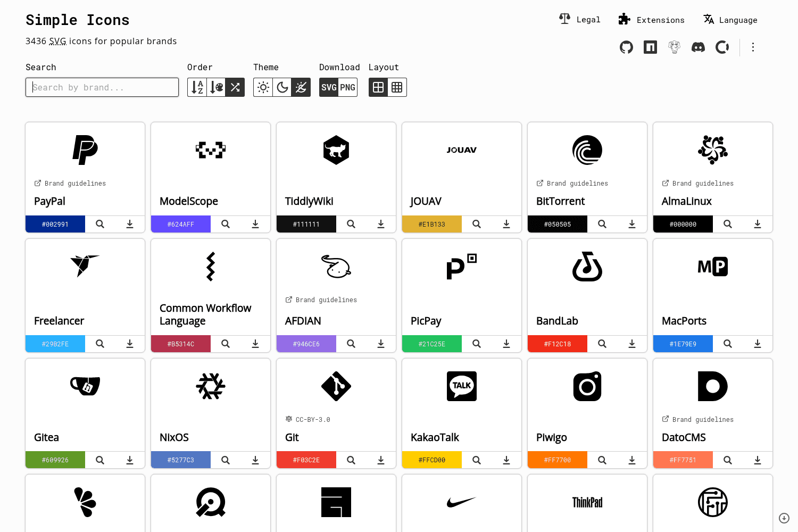Click the BitTorrent logo icon
798x532 pixels.
pos(587,150)
